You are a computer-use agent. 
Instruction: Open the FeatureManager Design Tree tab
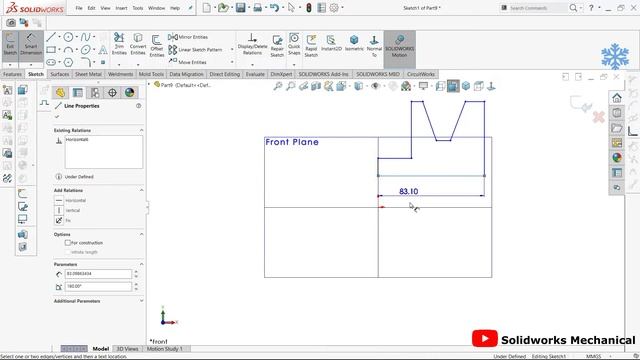click(x=60, y=93)
